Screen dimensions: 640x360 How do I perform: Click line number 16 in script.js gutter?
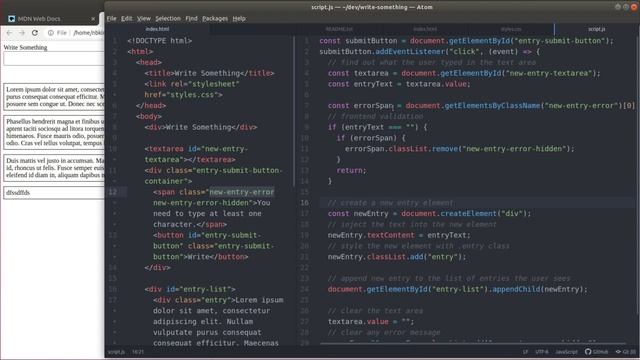pyautogui.click(x=304, y=203)
